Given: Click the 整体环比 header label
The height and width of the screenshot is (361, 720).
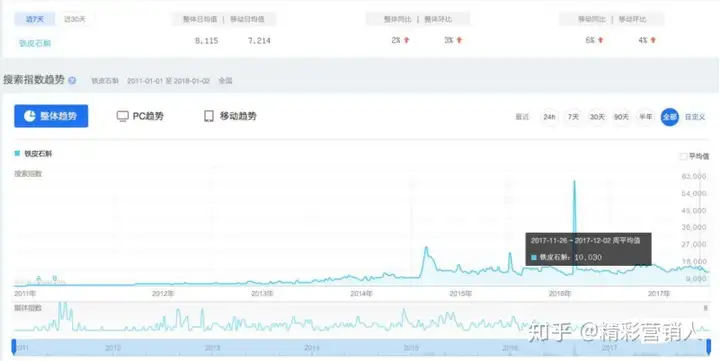Looking at the screenshot, I should 438,19.
